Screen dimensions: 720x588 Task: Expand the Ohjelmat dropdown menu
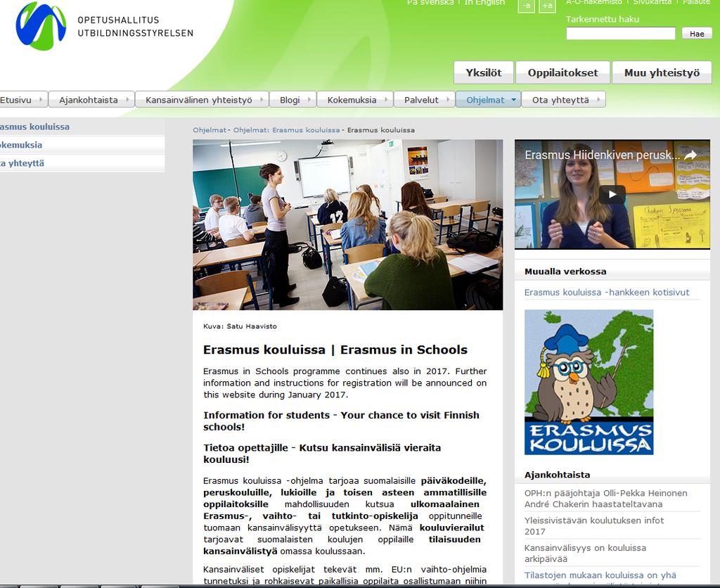coord(488,100)
